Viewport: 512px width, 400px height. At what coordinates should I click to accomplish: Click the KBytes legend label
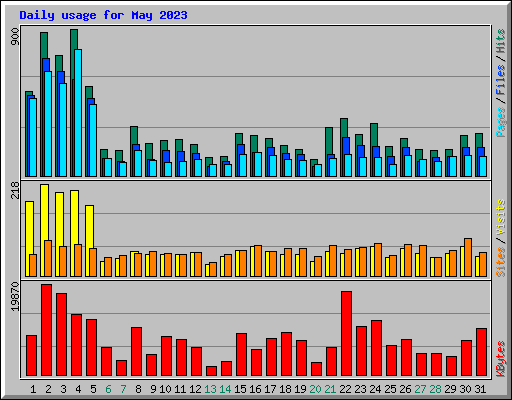click(x=500, y=359)
